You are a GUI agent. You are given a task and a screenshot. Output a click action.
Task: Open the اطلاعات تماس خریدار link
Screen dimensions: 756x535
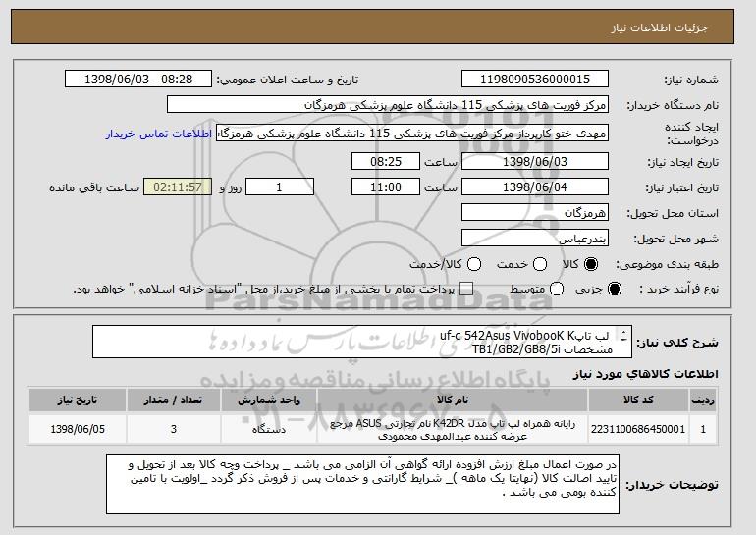[x=159, y=134]
